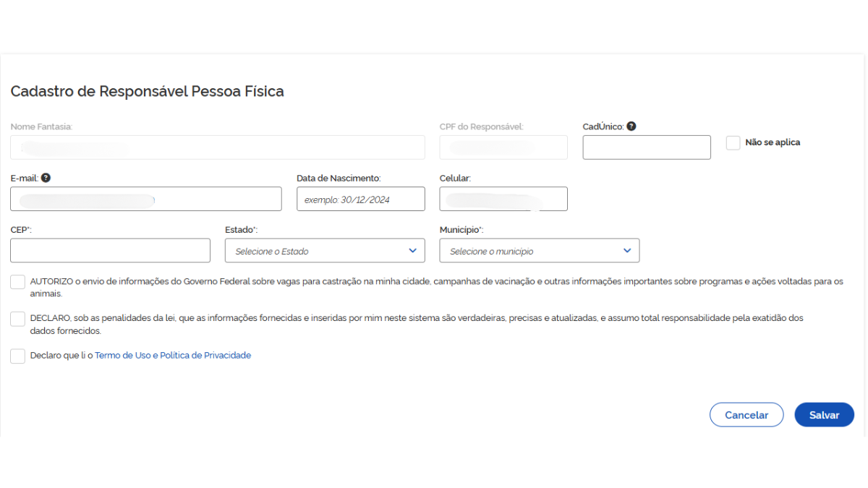Click the Município dropdown chevron arrow
The height and width of the screenshot is (488, 868).
(626, 250)
